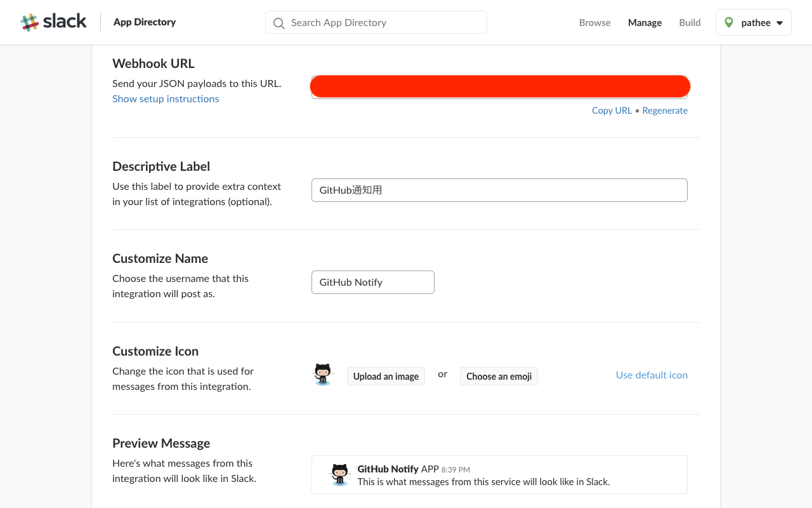Open the Build section
The image size is (812, 508).
pos(690,22)
